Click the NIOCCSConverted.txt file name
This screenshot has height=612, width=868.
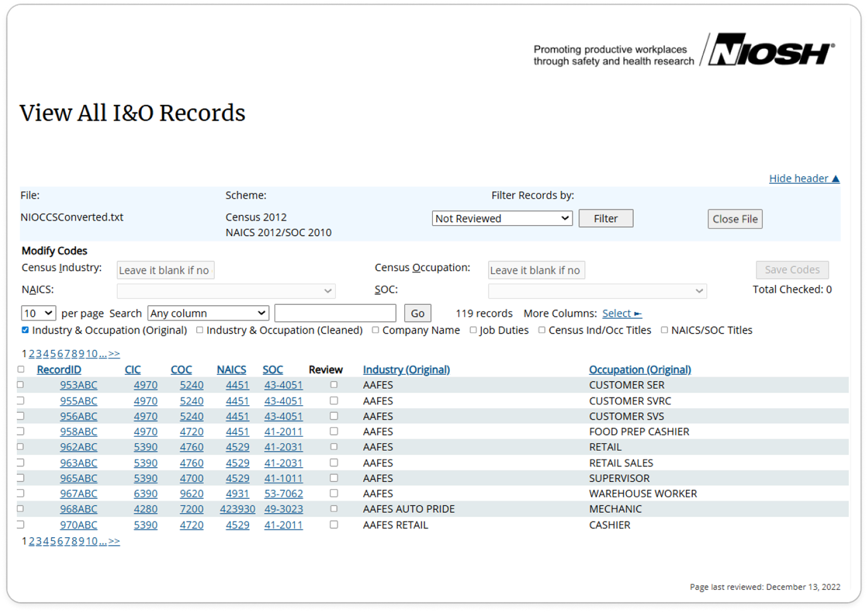pos(72,217)
